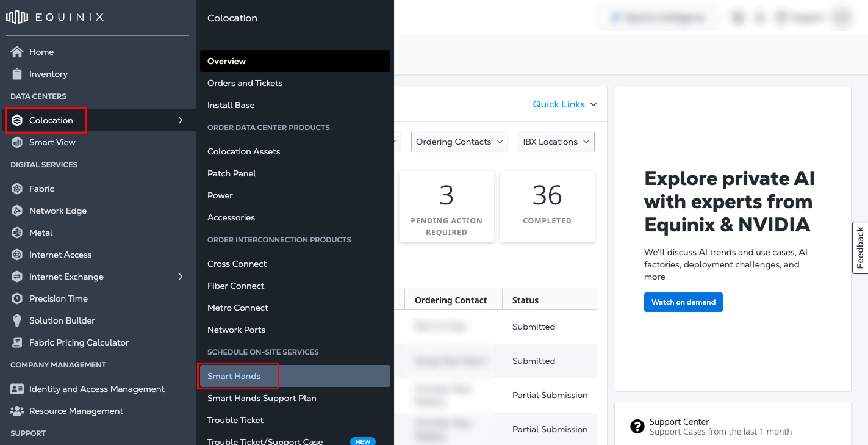Screen dimensions: 868x445
Task: Click the Colocation hexagon icon
Action: coord(17,120)
